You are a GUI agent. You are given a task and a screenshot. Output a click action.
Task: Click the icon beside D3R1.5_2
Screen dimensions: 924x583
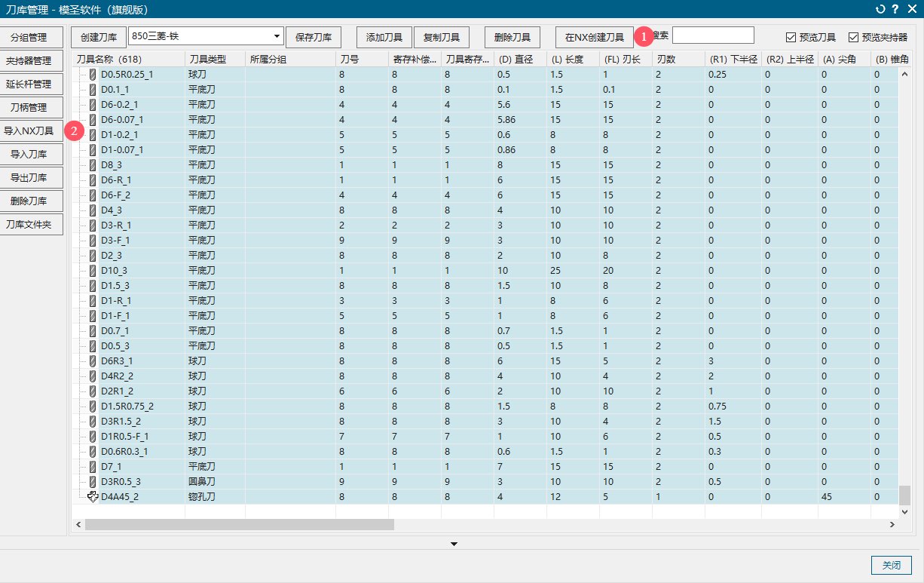point(93,421)
